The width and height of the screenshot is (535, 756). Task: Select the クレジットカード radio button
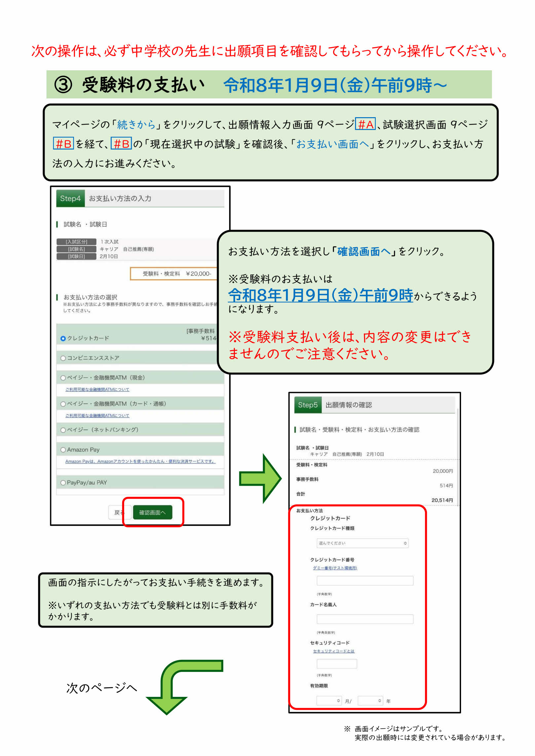coord(63,339)
